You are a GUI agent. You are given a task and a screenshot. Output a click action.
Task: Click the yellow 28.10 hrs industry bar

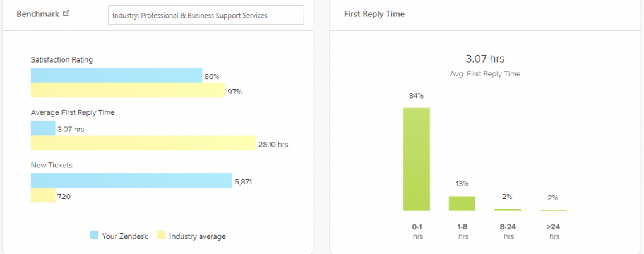[143, 143]
